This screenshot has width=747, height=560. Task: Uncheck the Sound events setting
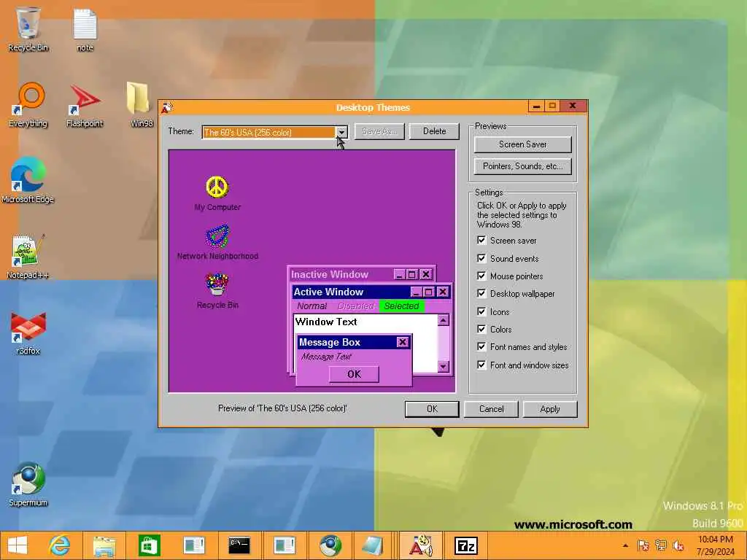481,259
